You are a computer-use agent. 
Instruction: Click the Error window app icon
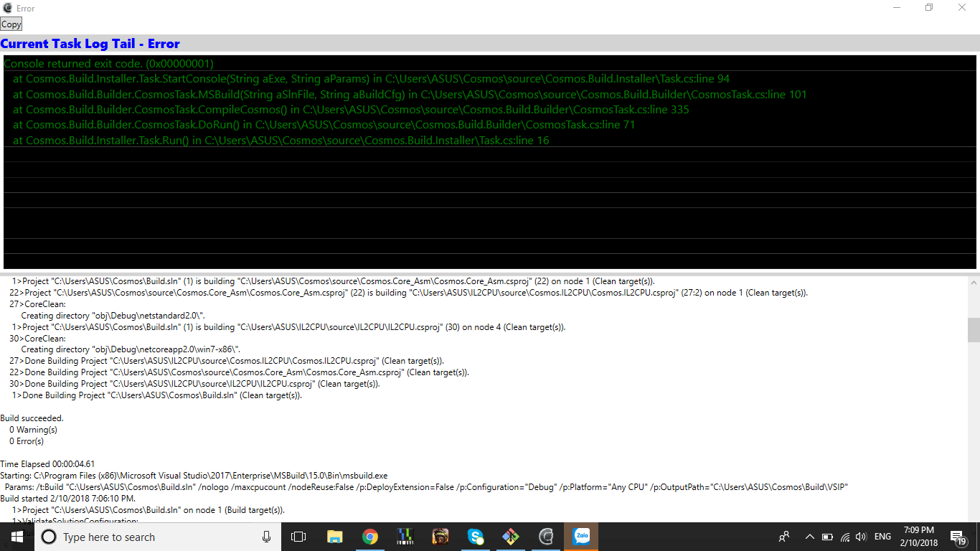click(x=7, y=8)
